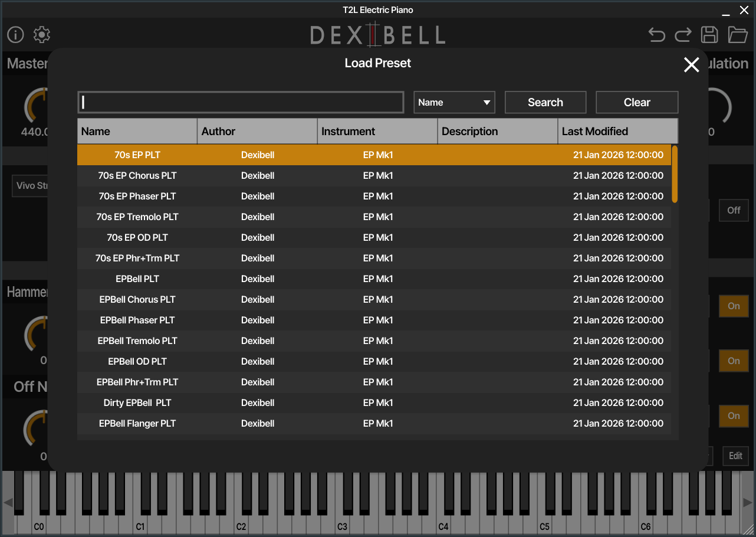Click the undo arrow icon
Screen dimensions: 756x537
(x=656, y=35)
